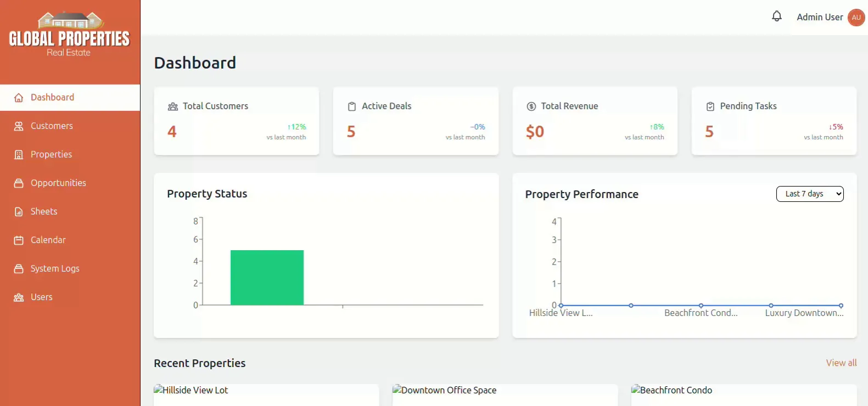Click the green Property Status bar
Screen dimensions: 868x406
(267, 278)
